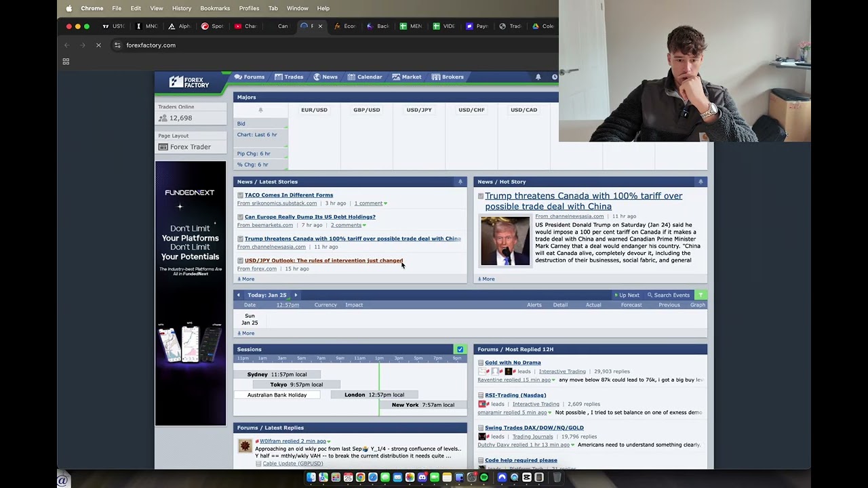Expand More under Hot Story
The image size is (868, 488).
point(486,279)
